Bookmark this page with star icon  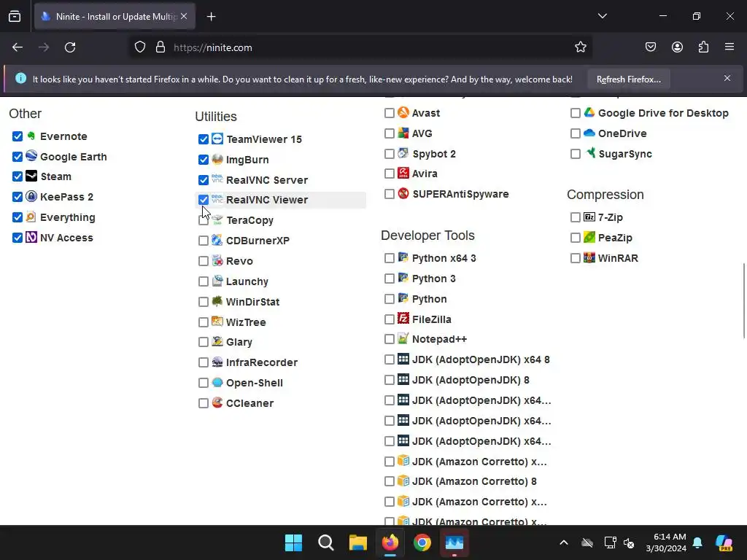point(580,47)
